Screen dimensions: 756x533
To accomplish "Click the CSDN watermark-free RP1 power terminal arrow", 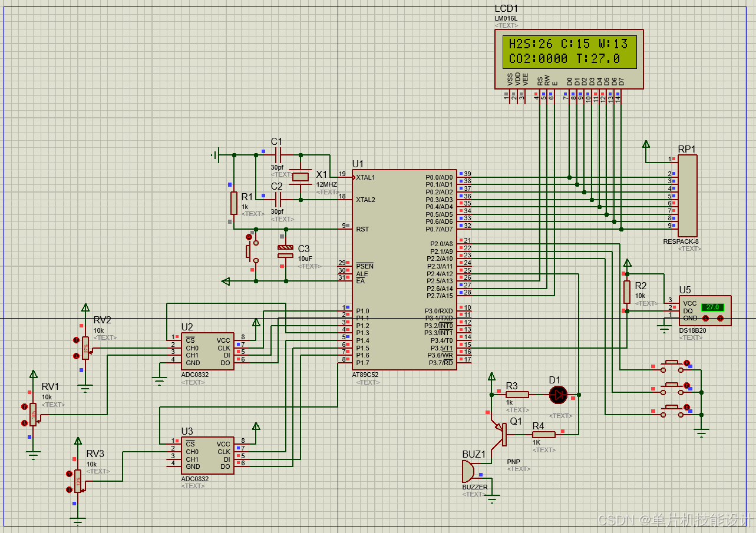I will (646, 144).
